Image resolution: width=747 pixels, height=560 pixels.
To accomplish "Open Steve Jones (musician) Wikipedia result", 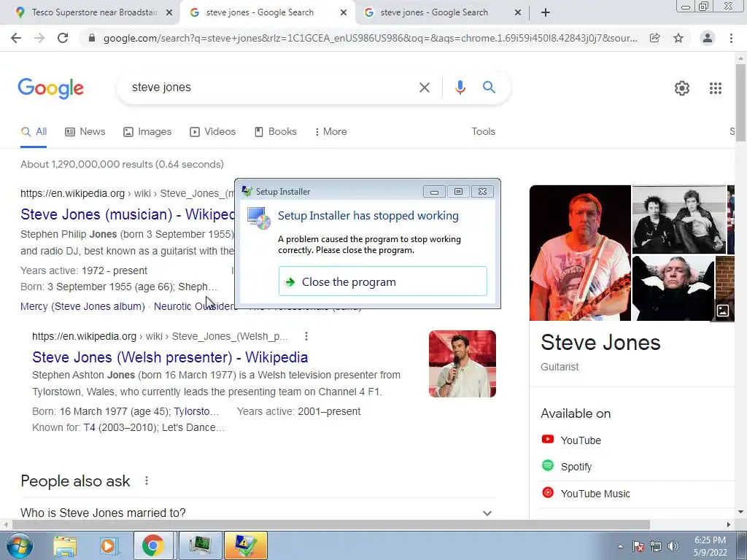I will click(x=128, y=214).
